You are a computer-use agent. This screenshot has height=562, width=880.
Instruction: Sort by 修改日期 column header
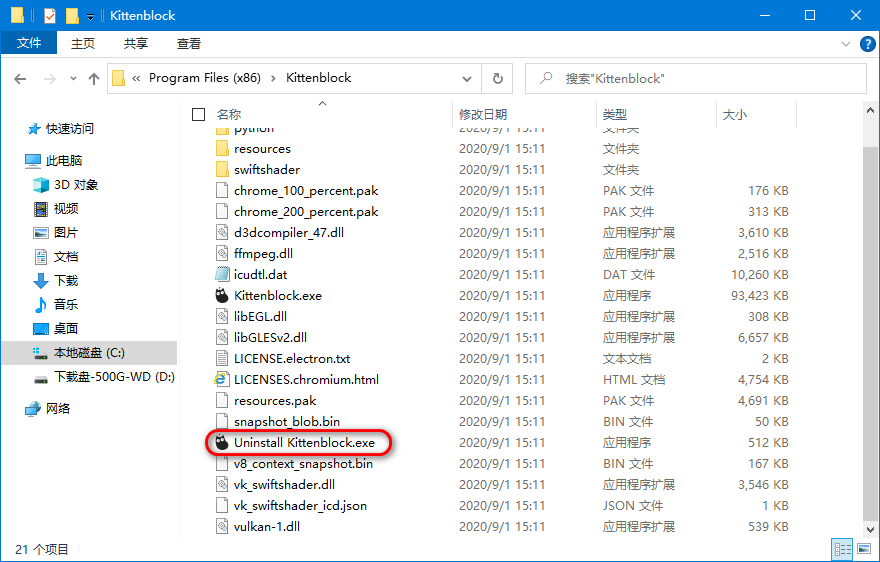click(483, 115)
